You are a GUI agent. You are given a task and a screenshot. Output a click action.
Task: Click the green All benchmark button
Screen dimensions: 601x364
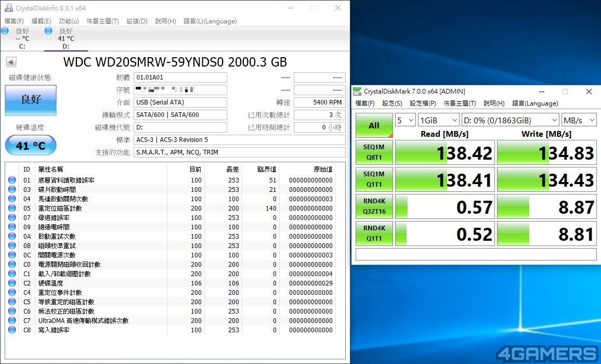tap(374, 125)
